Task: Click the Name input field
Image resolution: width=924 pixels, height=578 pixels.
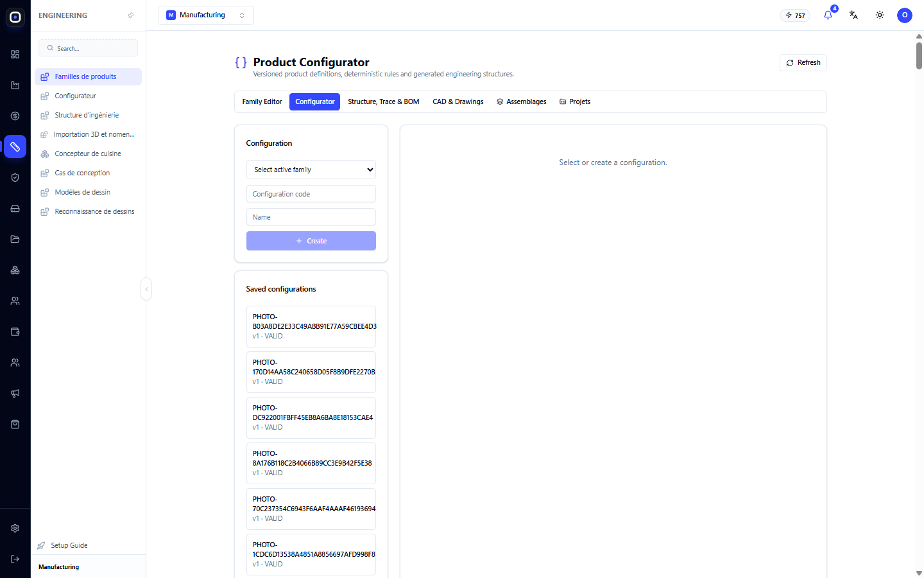Action: 311,217
